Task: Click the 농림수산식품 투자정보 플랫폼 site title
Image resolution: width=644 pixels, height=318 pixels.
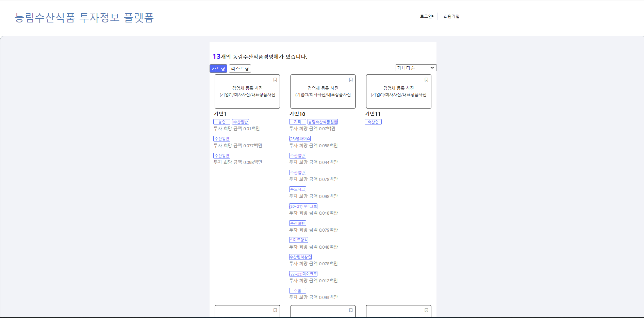Action: point(84,18)
